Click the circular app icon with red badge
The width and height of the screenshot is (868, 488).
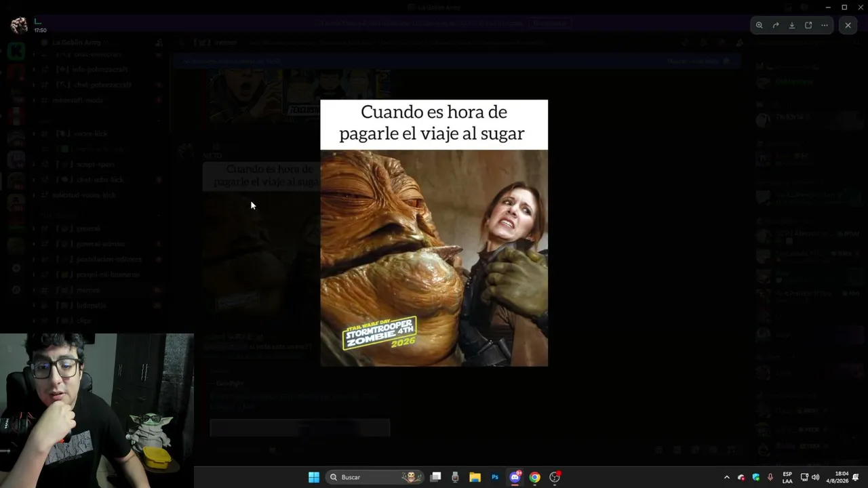coord(555,477)
